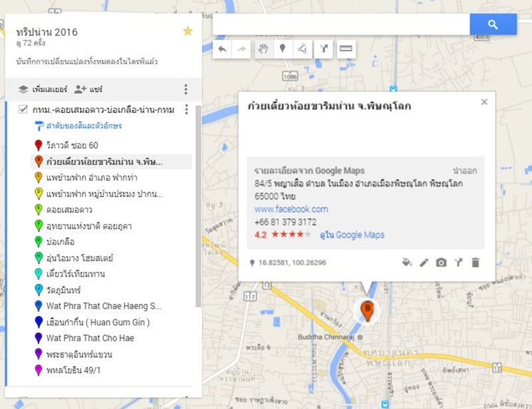Click เพิ่มเลเยอร์ add layer button

(x=43, y=89)
